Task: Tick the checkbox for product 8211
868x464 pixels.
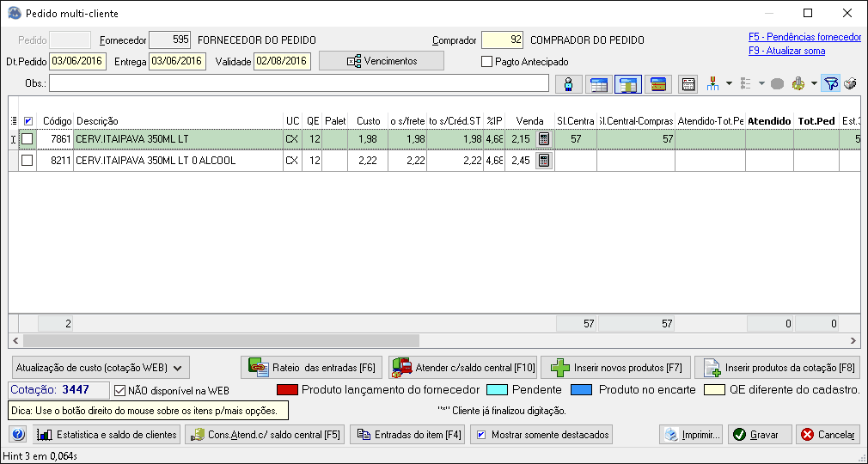Action: tap(27, 161)
